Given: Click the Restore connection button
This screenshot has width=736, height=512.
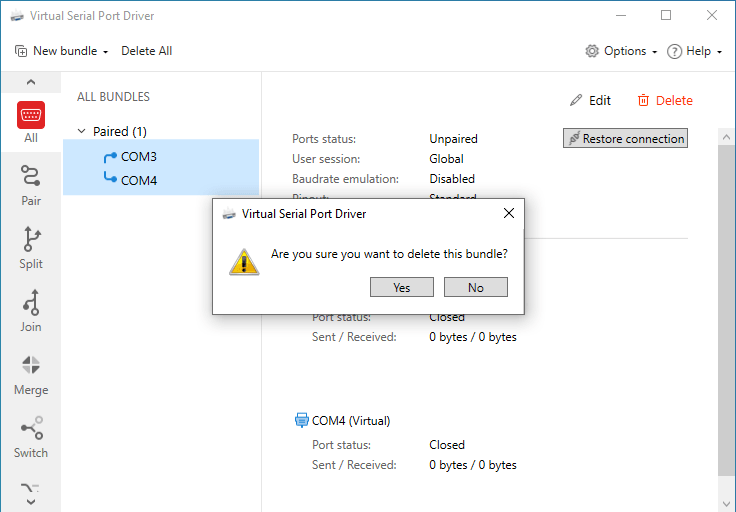Looking at the screenshot, I should click(x=625, y=138).
